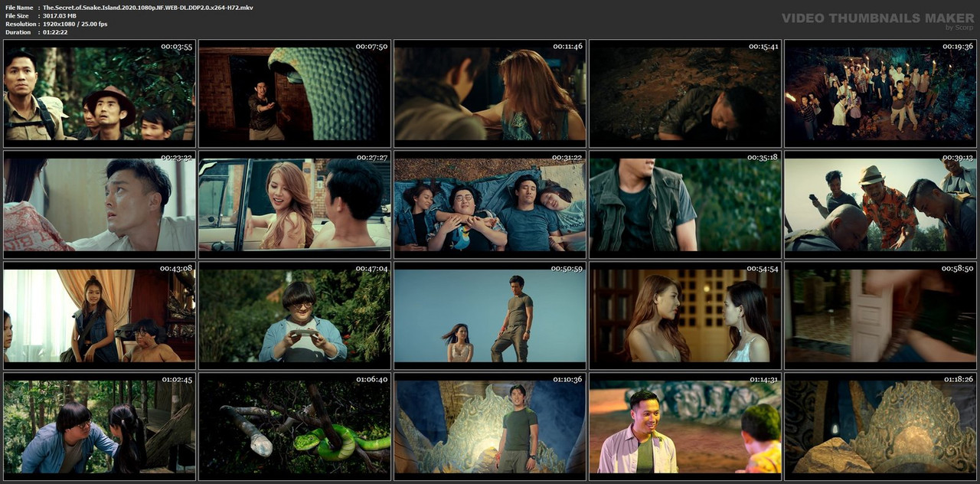Pick the frame marked 00:43:08
The width and height of the screenshot is (980, 484).
point(100,316)
